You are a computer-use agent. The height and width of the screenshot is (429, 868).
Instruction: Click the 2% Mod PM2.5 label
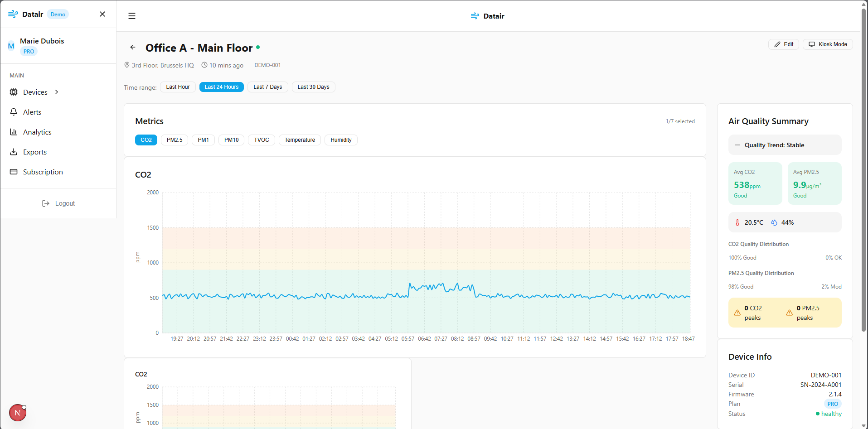[831, 286]
